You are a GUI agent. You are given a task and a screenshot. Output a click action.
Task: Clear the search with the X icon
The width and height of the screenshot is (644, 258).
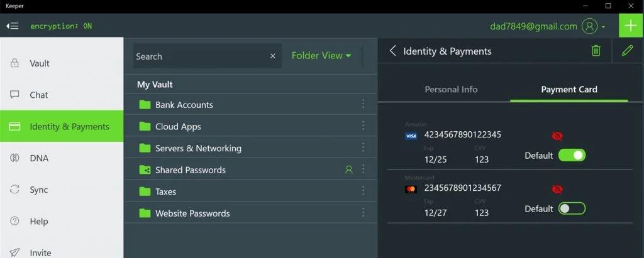(x=273, y=56)
